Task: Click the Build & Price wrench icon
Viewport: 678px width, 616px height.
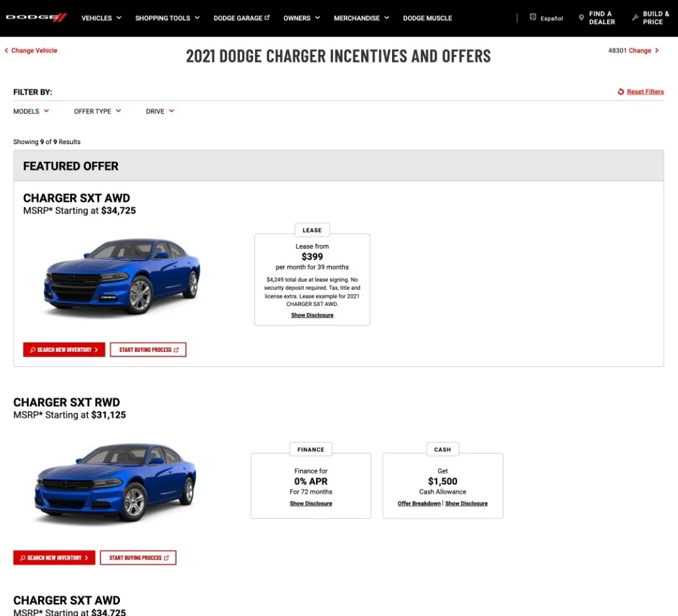Action: pos(635,18)
